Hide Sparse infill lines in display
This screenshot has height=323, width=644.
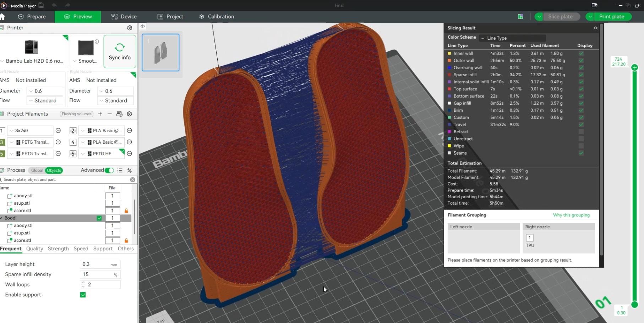[x=581, y=75]
